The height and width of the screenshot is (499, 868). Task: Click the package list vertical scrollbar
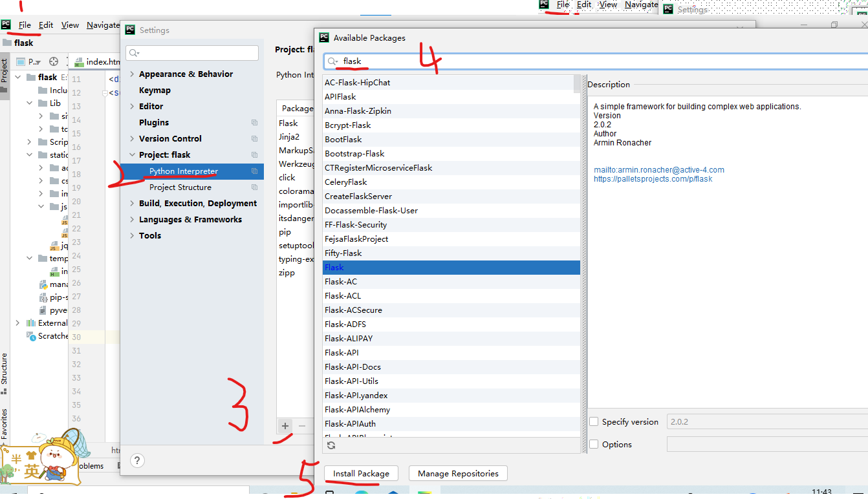pos(577,84)
